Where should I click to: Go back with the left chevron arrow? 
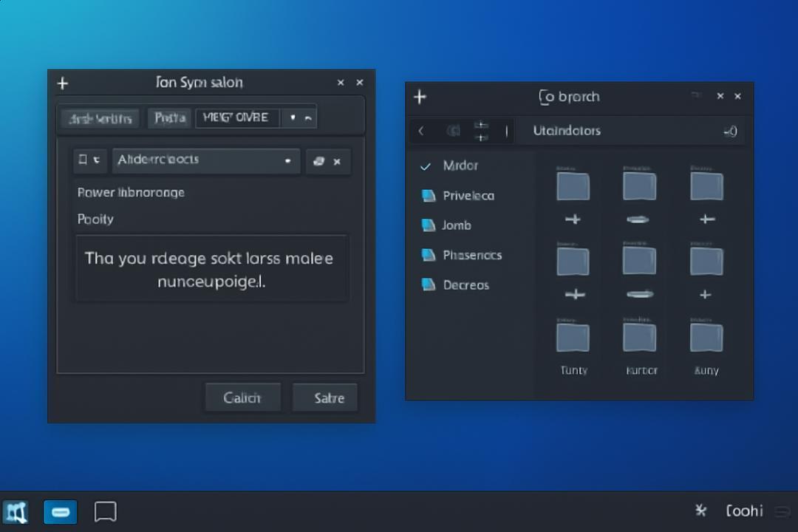(x=421, y=131)
